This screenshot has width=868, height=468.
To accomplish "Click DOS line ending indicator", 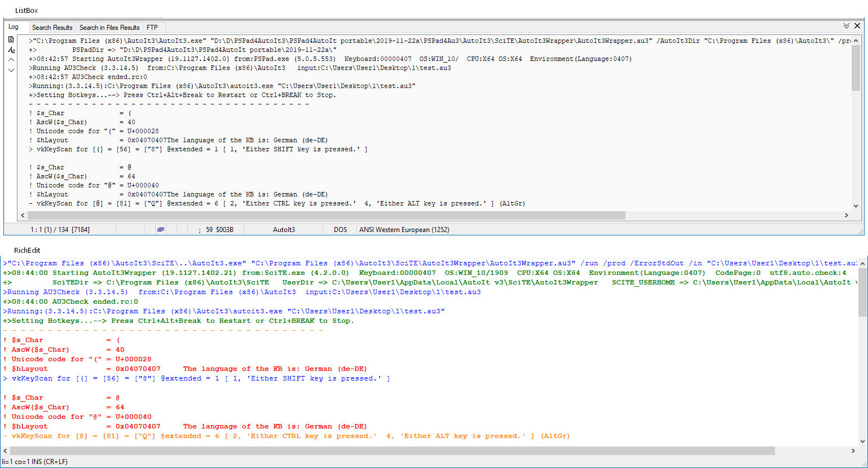I will click(x=340, y=230).
